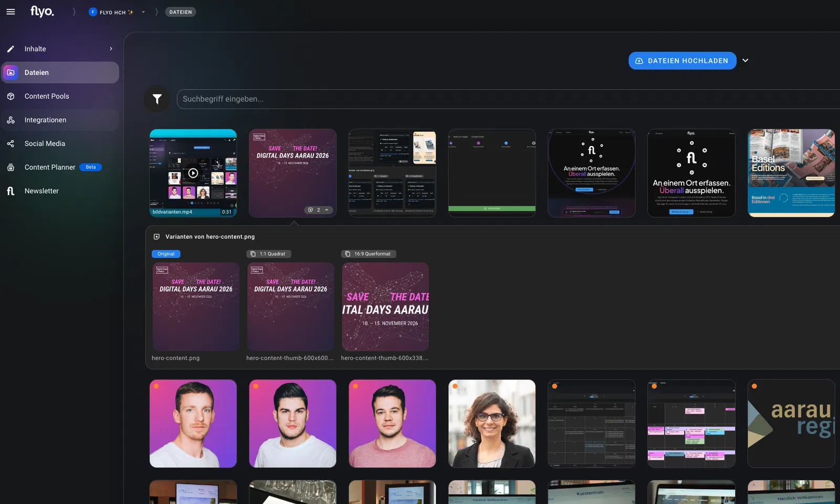Open portrait of woman with glasses
840x504 pixels.
click(x=492, y=424)
